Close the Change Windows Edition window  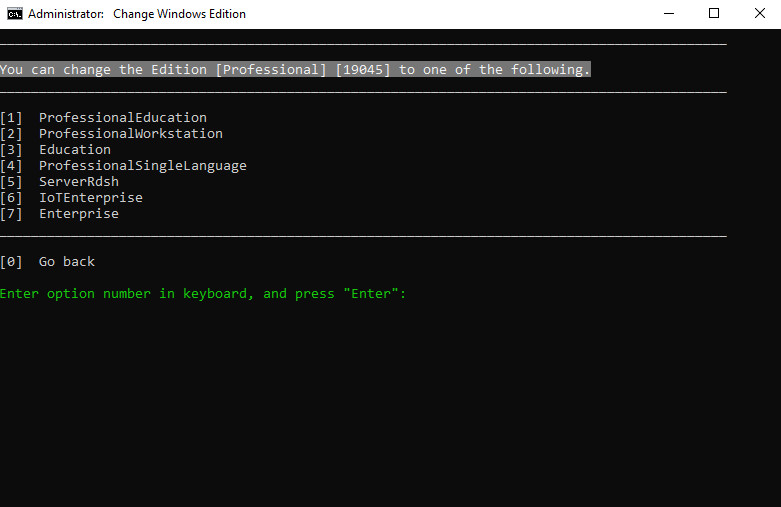(x=759, y=13)
